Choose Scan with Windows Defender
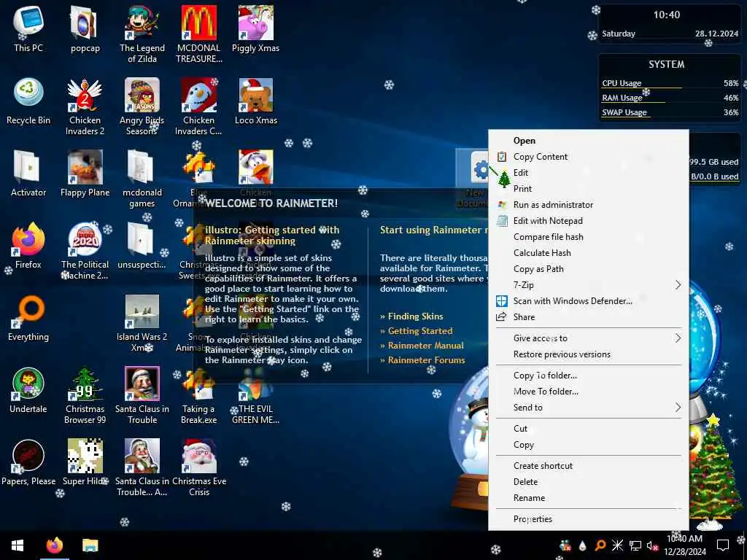The image size is (747, 560). 589,301
